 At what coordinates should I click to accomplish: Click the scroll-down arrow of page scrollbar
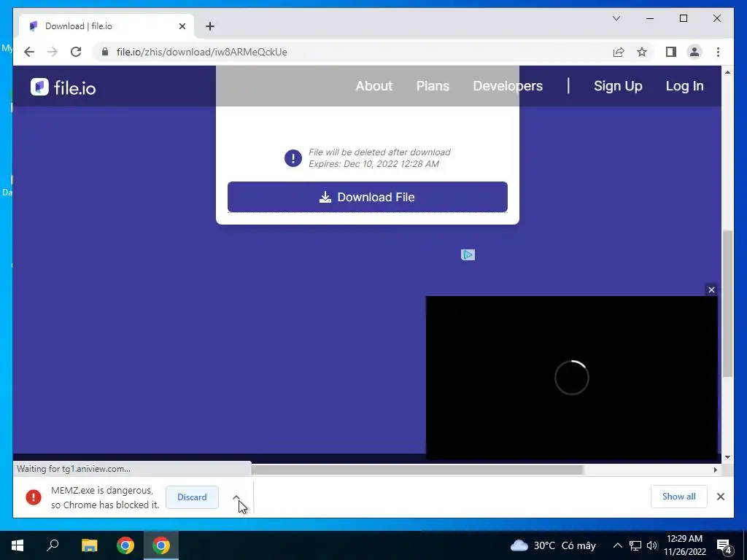click(x=727, y=457)
